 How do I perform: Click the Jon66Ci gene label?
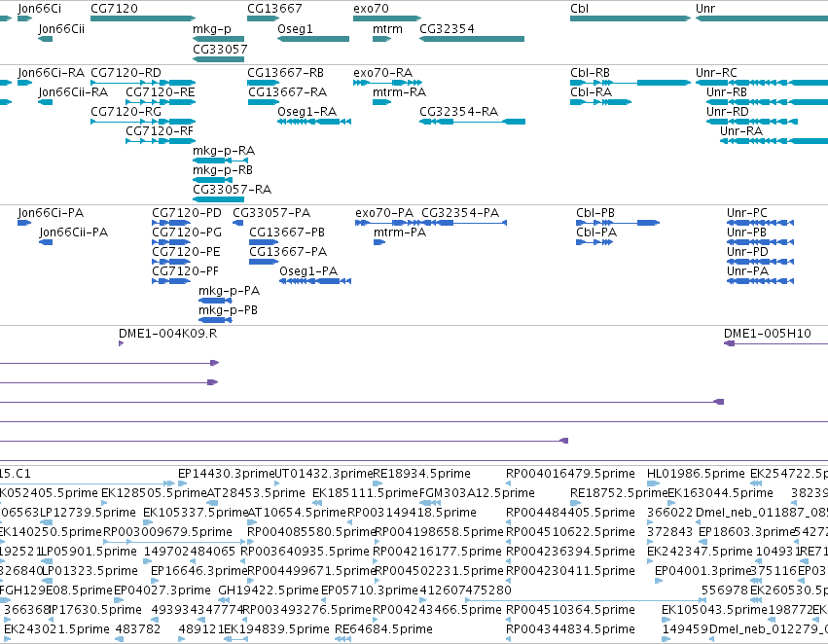(x=39, y=9)
